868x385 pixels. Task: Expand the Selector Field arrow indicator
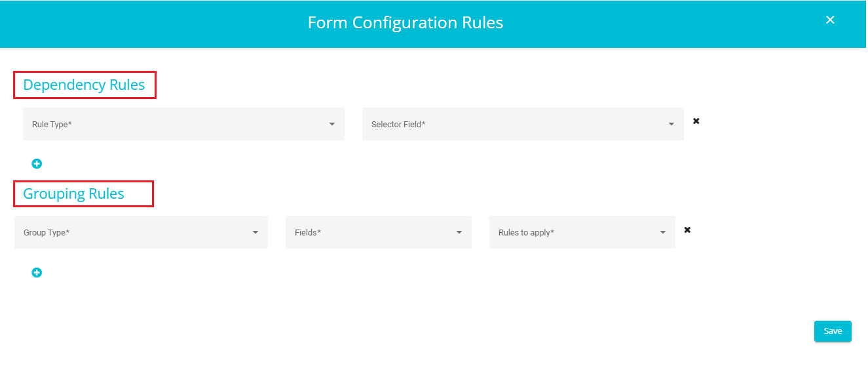click(x=671, y=124)
